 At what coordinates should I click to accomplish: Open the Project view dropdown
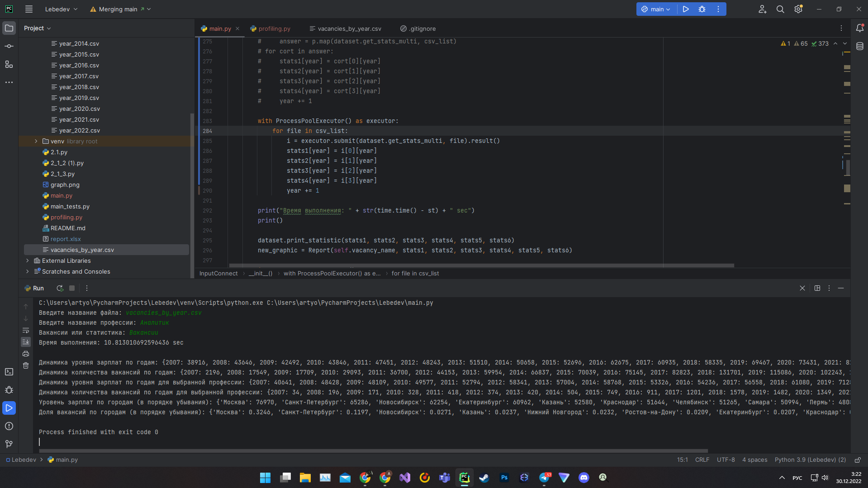37,28
